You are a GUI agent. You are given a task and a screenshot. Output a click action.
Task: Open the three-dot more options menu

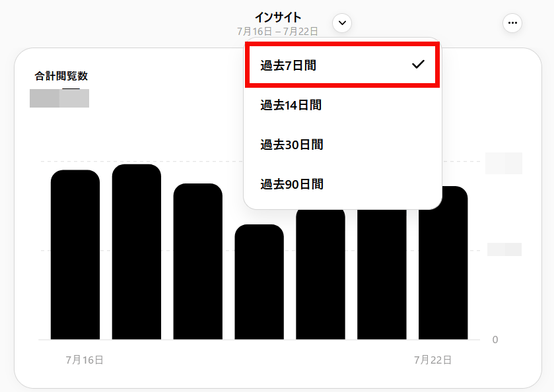pyautogui.click(x=512, y=23)
